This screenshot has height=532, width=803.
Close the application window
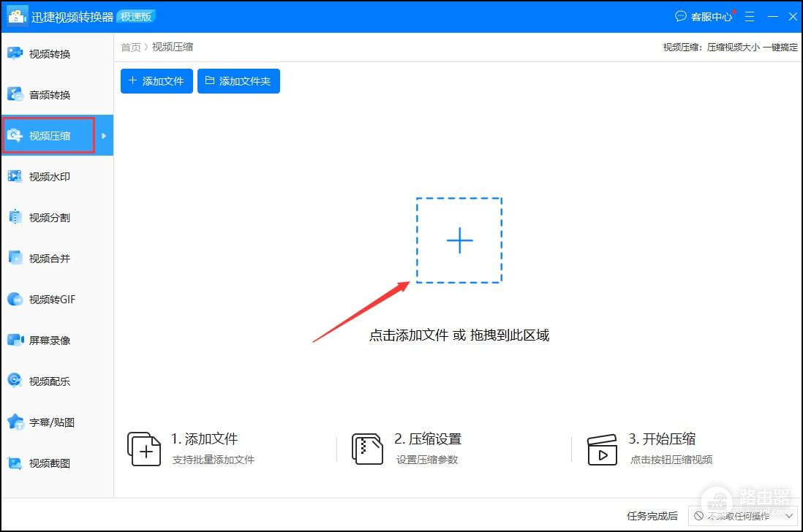792,17
